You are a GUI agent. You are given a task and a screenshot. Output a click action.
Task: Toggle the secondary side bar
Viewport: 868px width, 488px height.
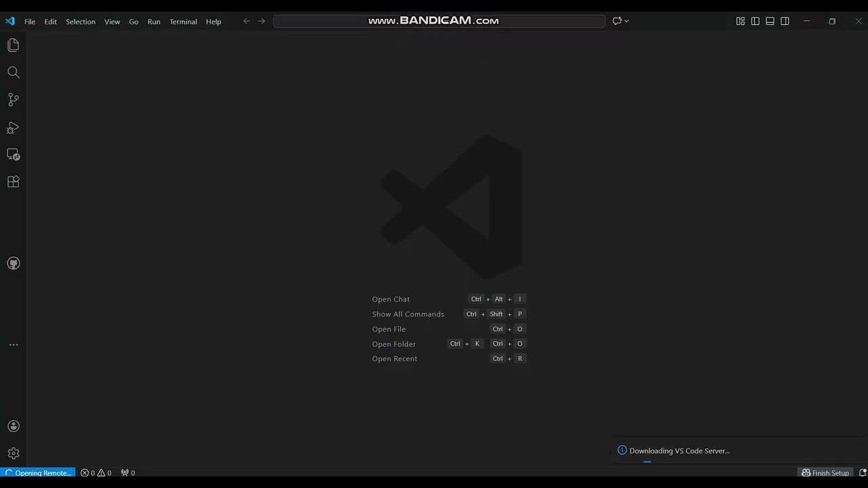(785, 21)
